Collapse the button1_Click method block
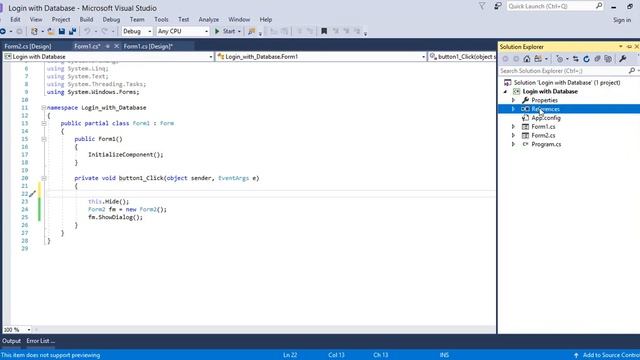Screen dimensions: 640x360 click(43, 178)
